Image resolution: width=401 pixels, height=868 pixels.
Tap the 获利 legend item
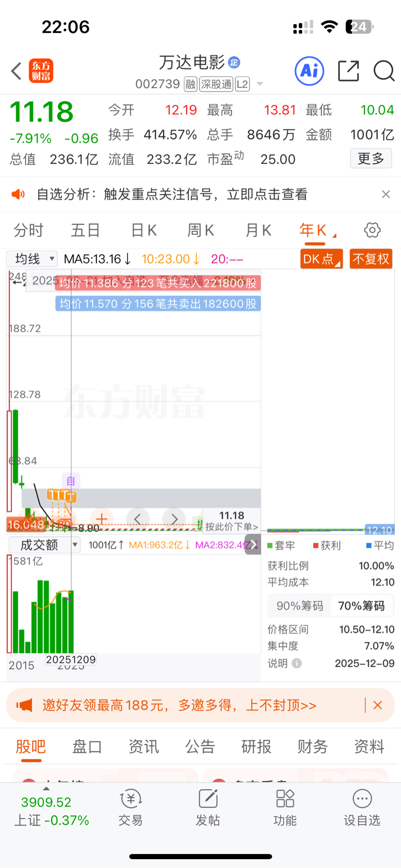click(327, 545)
